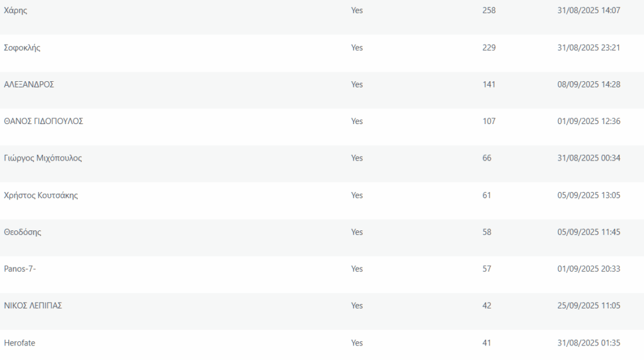The image size is (644, 360).
Task: Select the Σοφοκλής row name
Action: [x=22, y=48]
